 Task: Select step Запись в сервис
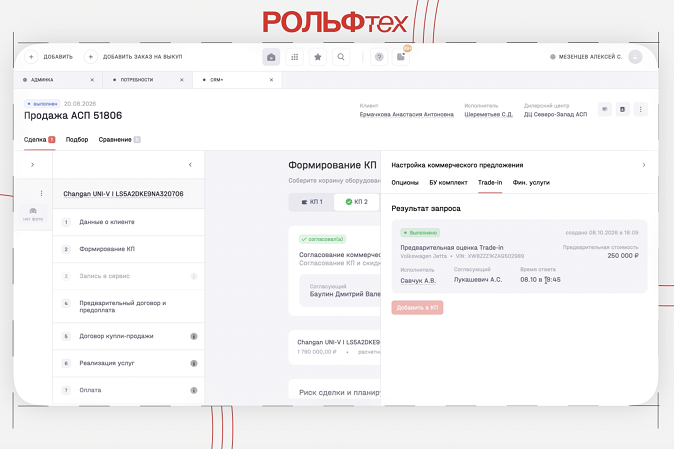click(x=128, y=276)
